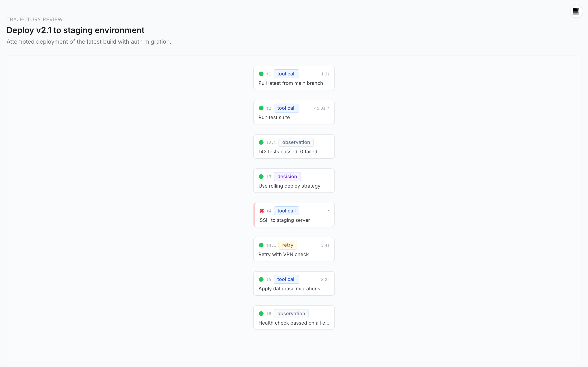Click green status dot on t2.1 observation
The width and height of the screenshot is (588, 367).
click(261, 142)
